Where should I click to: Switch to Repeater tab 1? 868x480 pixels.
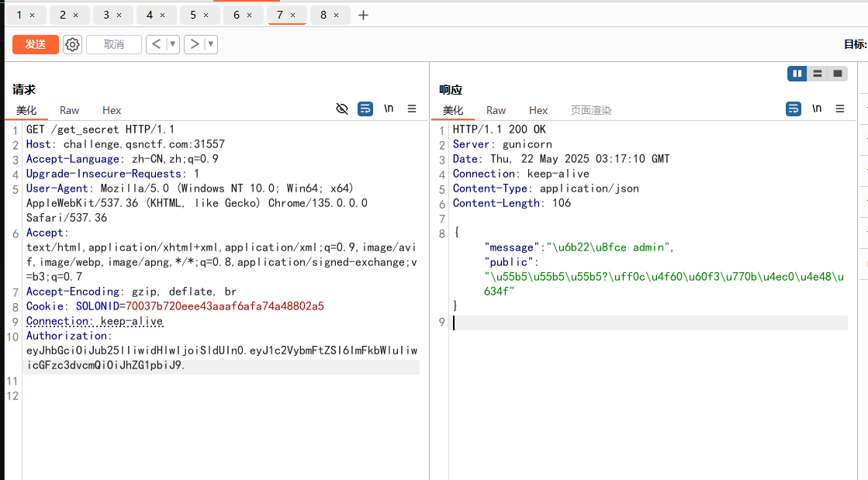[19, 15]
